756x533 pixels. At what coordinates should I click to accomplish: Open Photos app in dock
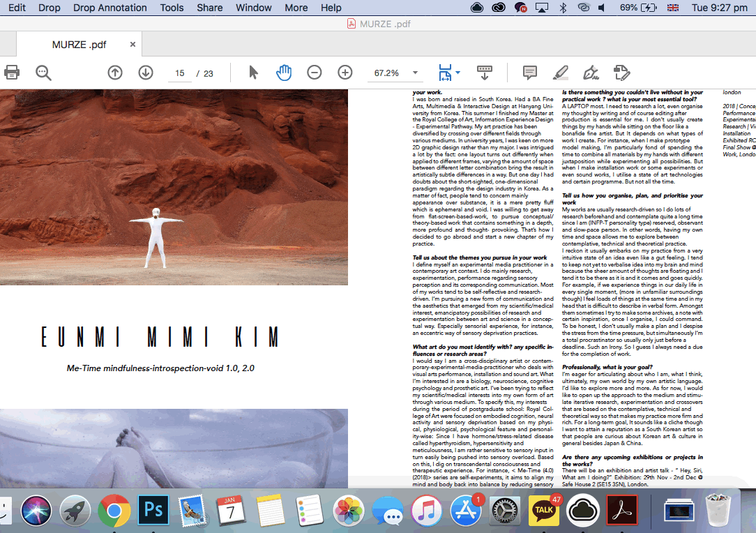[x=348, y=511]
